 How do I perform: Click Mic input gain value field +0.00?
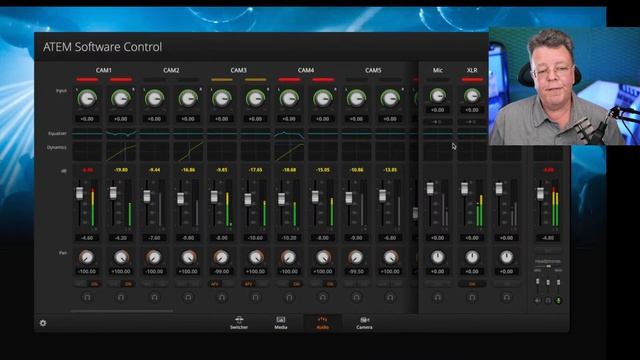click(x=438, y=110)
